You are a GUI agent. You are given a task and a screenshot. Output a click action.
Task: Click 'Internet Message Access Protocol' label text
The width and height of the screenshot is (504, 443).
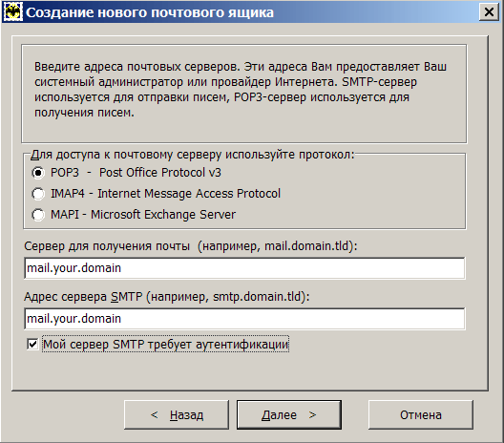click(189, 194)
